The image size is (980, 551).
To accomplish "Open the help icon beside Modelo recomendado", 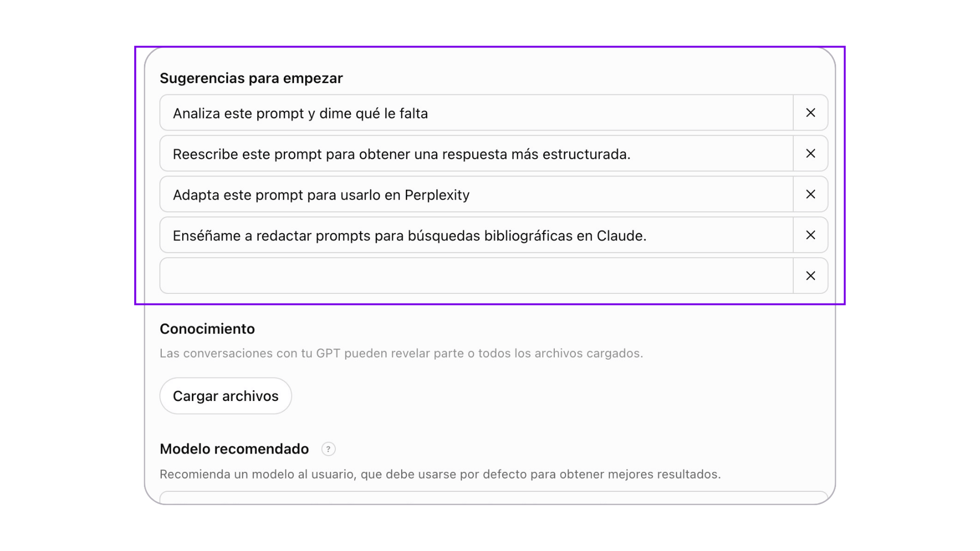I will tap(328, 449).
